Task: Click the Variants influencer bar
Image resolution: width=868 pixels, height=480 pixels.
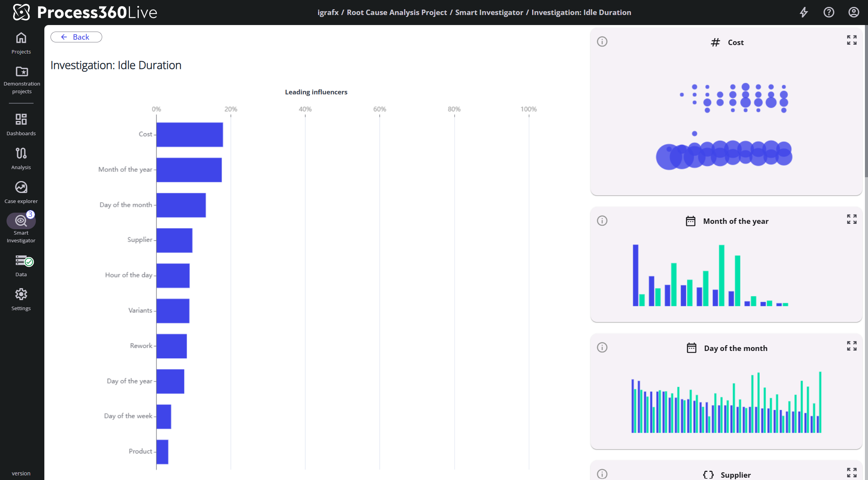Action: click(173, 311)
